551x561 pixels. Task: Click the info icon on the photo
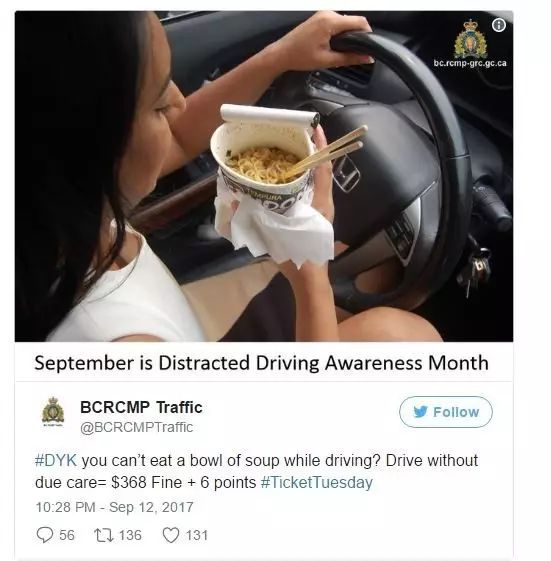point(499,25)
